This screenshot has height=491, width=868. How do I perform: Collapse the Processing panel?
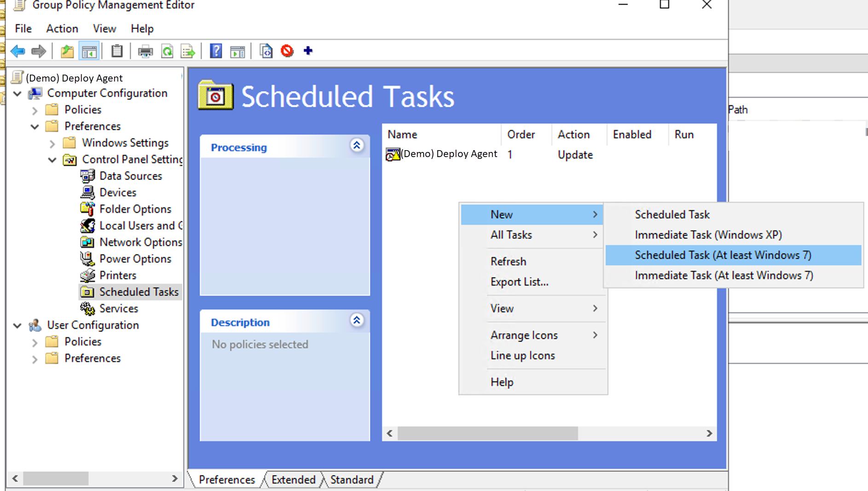click(x=357, y=146)
